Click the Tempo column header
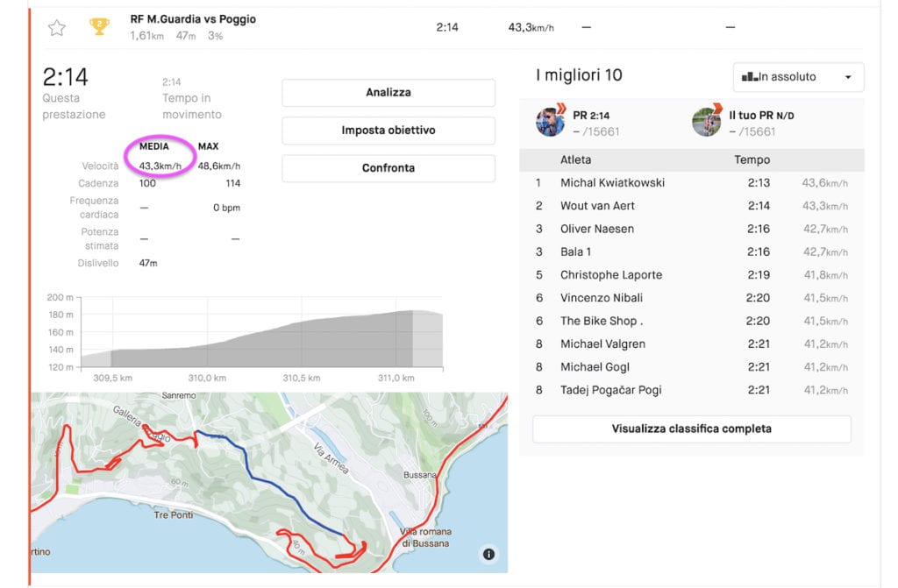 coord(752,160)
